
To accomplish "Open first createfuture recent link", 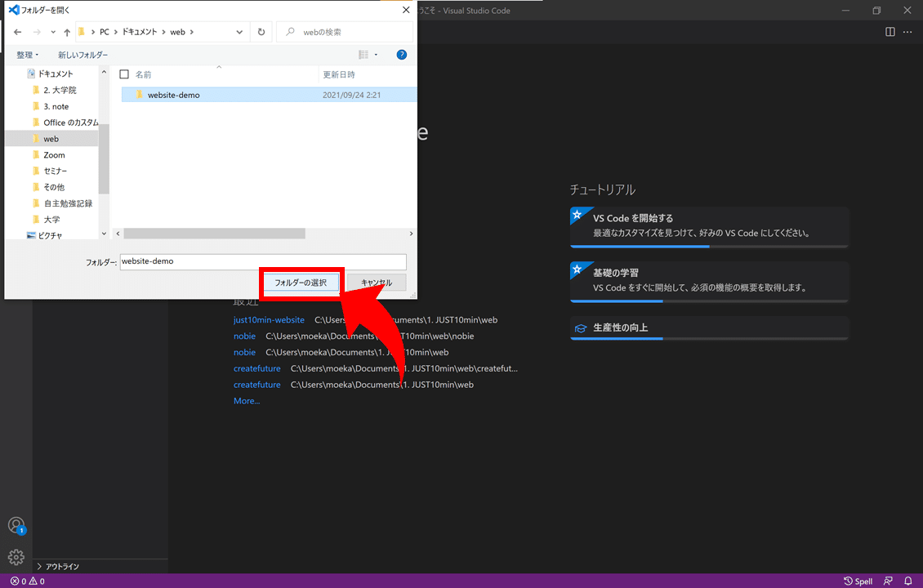I will (257, 368).
